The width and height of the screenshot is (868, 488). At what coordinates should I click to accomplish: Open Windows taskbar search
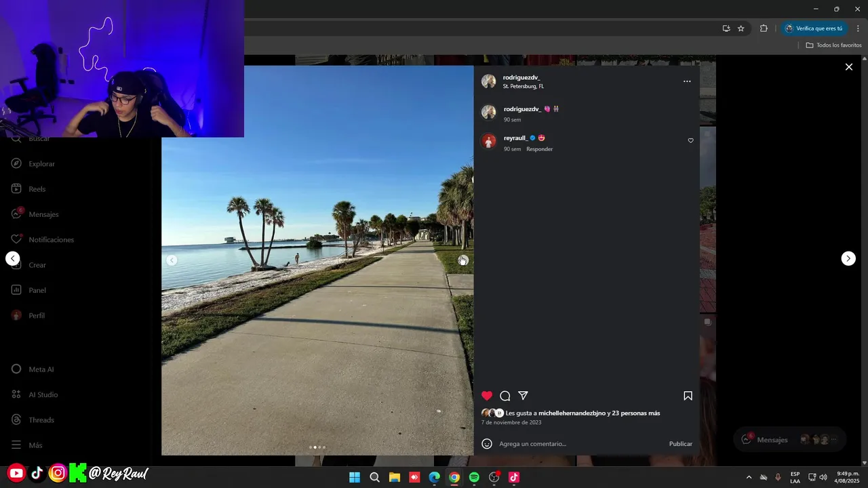[374, 477]
